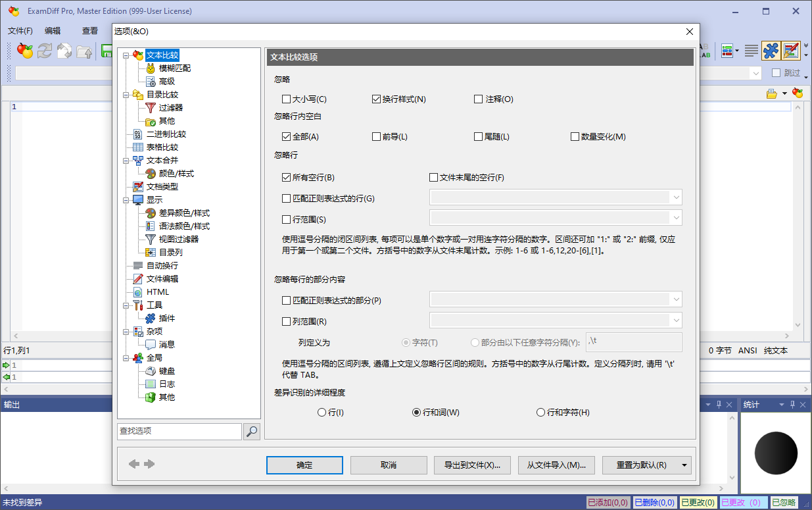Viewport: 812px width, 510px height.
Task: Select the 消息 speech bubble icon
Action: point(151,345)
